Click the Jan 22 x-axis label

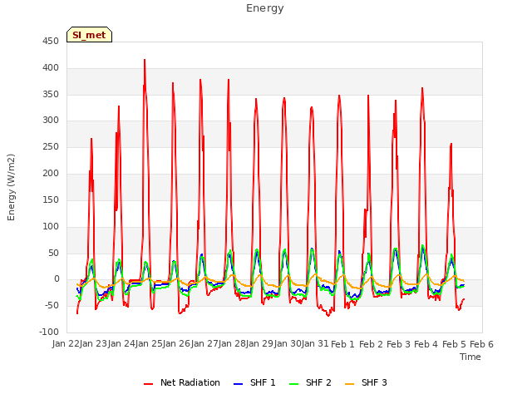click(x=66, y=344)
